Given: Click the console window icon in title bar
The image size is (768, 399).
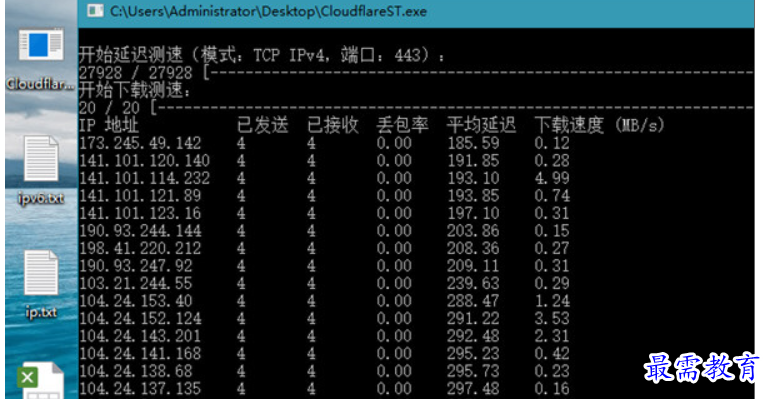Looking at the screenshot, I should point(95,11).
